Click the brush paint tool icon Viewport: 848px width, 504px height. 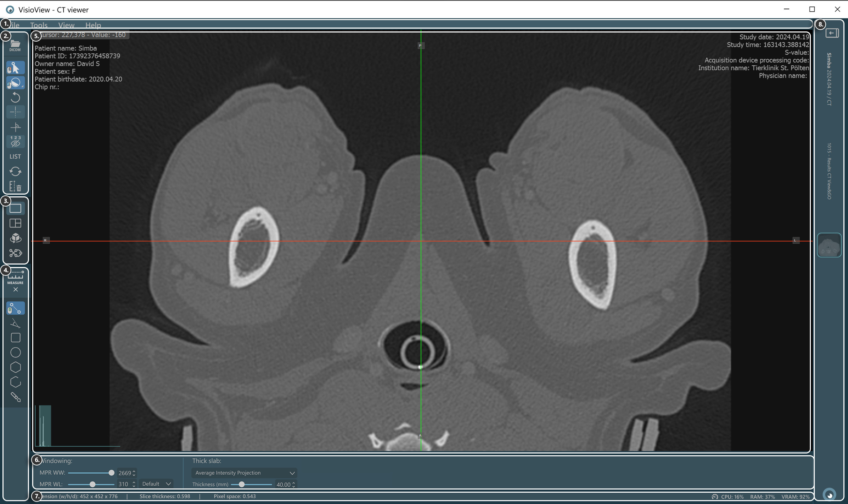[x=15, y=397]
